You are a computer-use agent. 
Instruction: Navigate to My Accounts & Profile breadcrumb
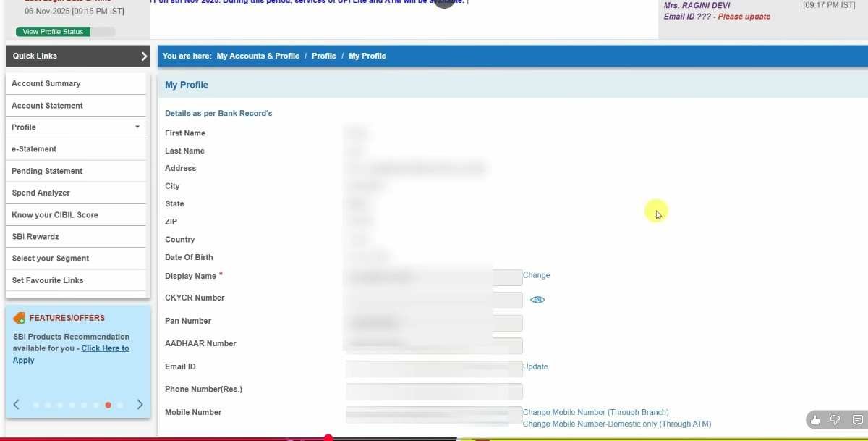(x=258, y=56)
